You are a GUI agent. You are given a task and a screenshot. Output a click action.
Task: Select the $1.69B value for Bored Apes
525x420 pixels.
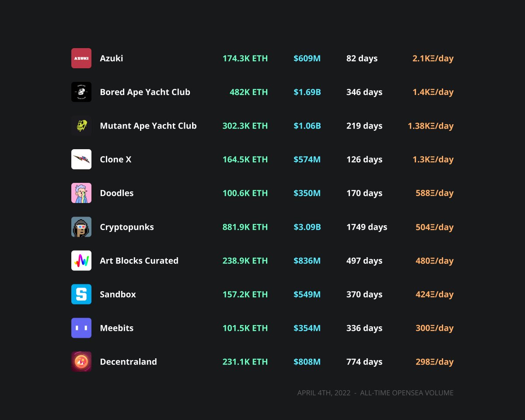coord(307,92)
